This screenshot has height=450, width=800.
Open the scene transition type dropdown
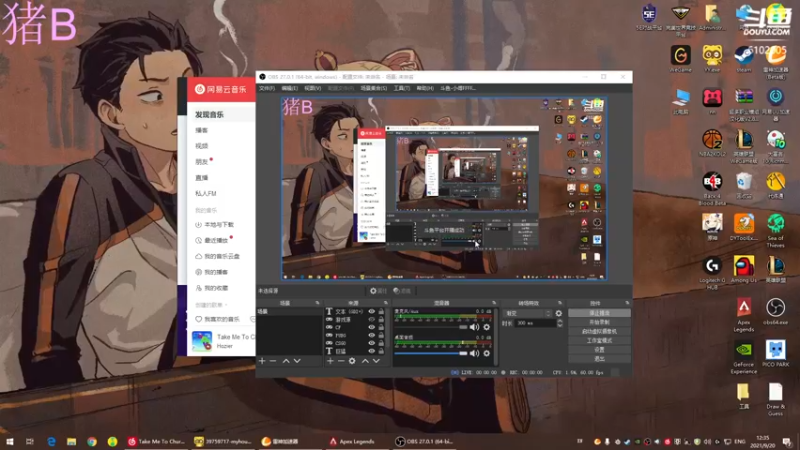pos(528,313)
